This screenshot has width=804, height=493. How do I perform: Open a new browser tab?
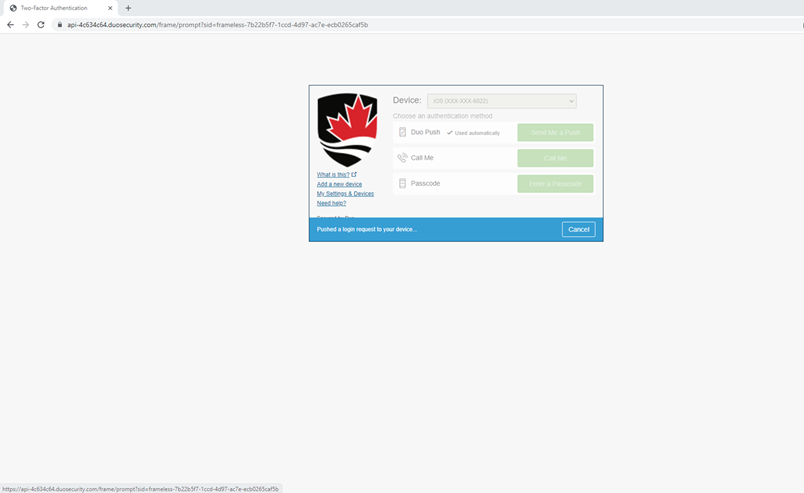(128, 8)
